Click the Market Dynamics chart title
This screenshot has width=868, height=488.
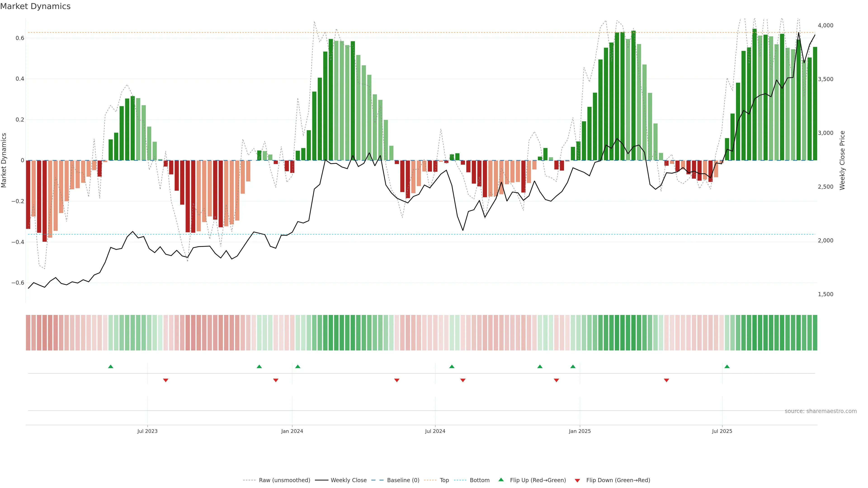coord(35,6)
